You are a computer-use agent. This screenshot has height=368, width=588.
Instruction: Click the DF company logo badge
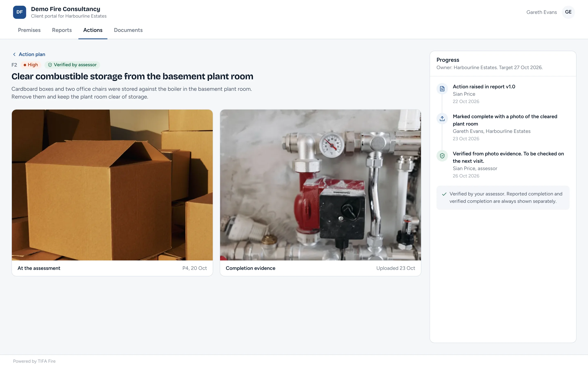click(19, 12)
